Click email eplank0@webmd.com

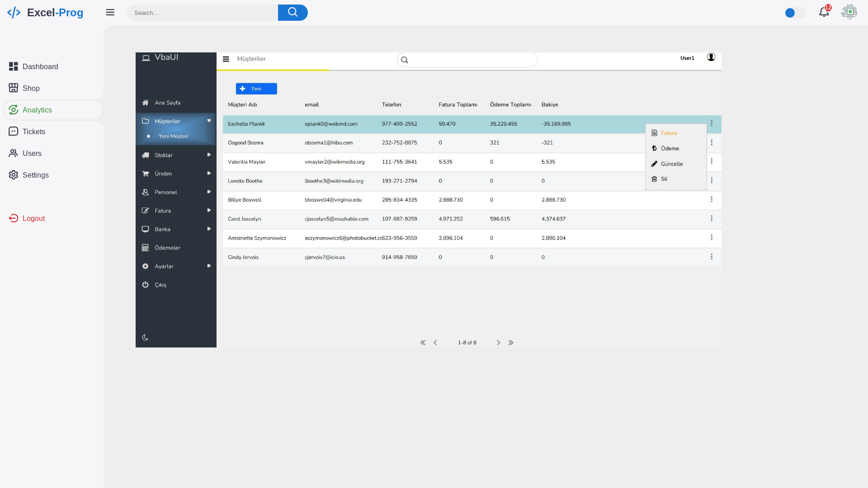[331, 124]
